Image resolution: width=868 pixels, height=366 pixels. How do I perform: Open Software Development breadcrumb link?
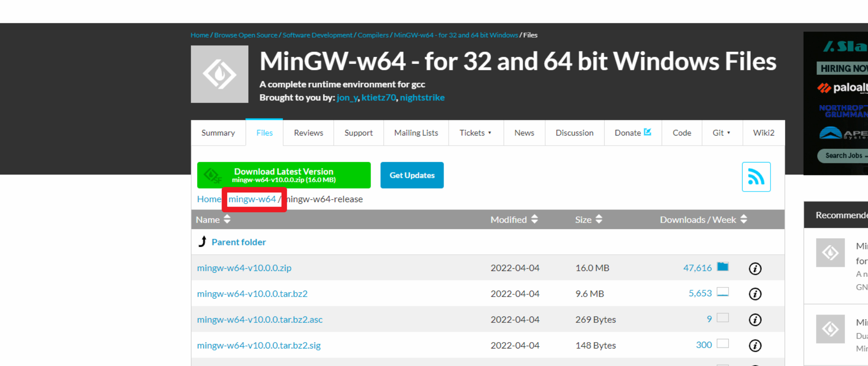[x=317, y=35]
